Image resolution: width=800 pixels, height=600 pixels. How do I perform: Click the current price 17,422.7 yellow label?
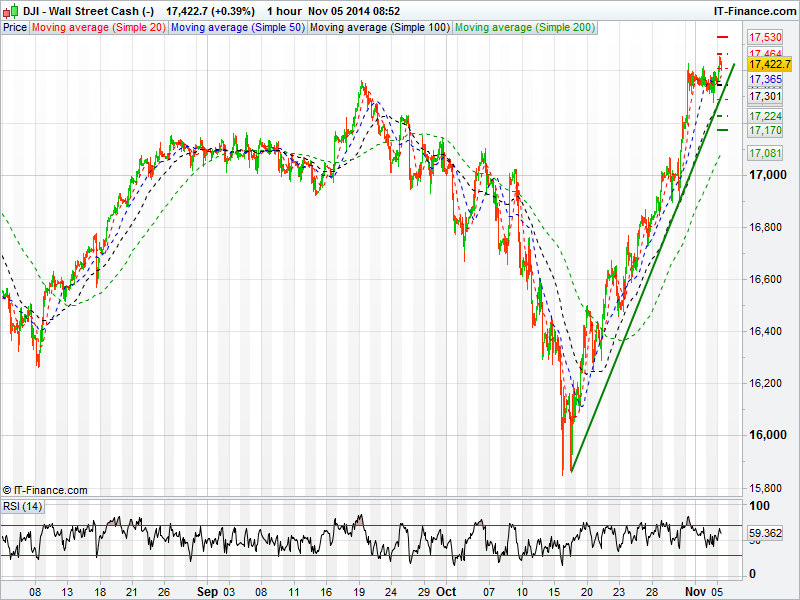(770, 64)
